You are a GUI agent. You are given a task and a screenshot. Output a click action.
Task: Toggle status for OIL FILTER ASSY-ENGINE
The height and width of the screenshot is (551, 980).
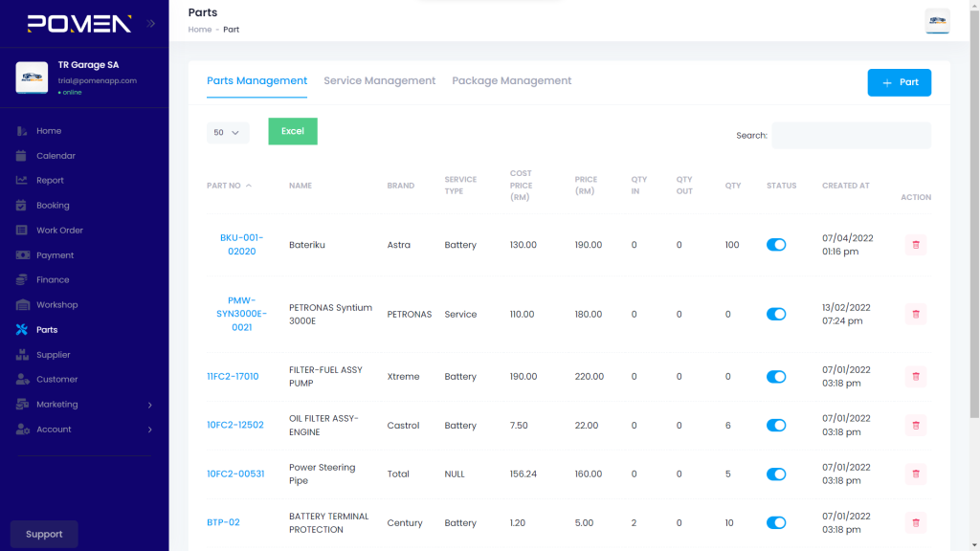coord(776,426)
